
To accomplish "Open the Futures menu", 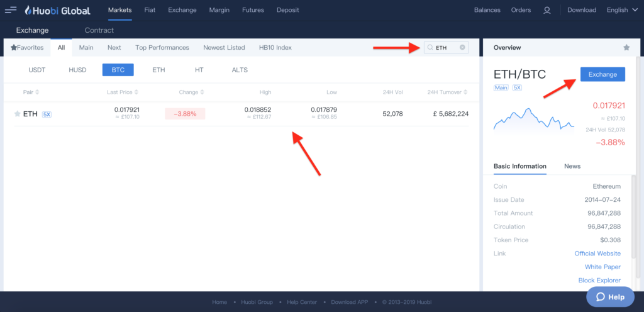I will coord(253,10).
